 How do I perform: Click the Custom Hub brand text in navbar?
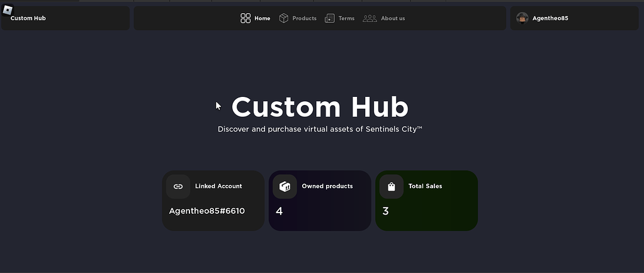tap(28, 18)
